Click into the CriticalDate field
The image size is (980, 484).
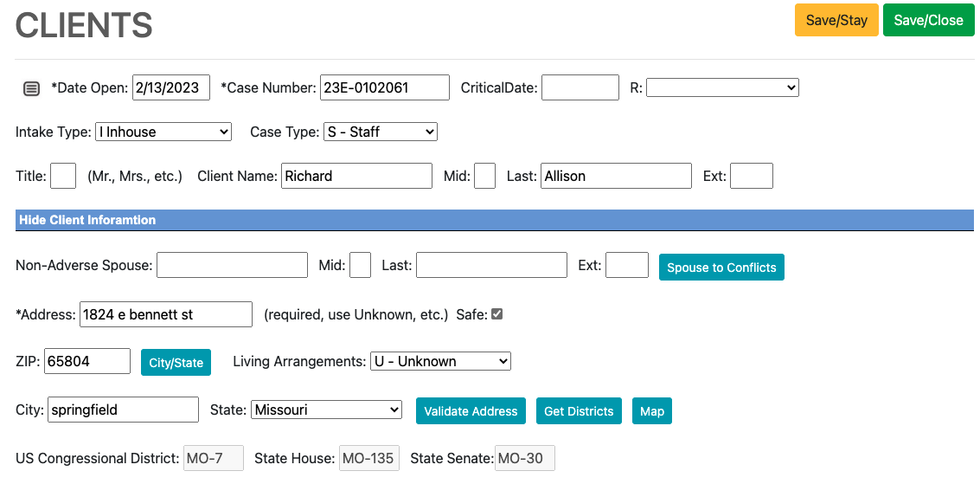580,87
